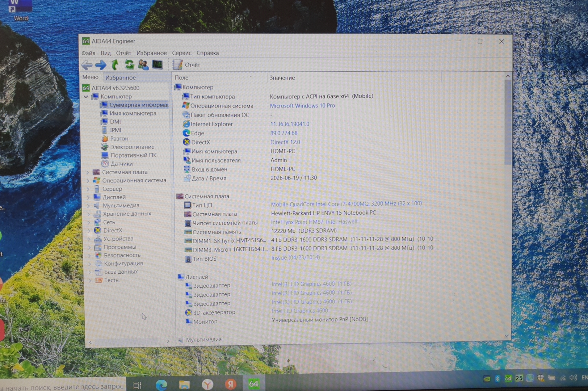Image resolution: width=588 pixels, height=391 pixels.
Task: Expand the Устройства tree node
Action: pyautogui.click(x=89, y=239)
